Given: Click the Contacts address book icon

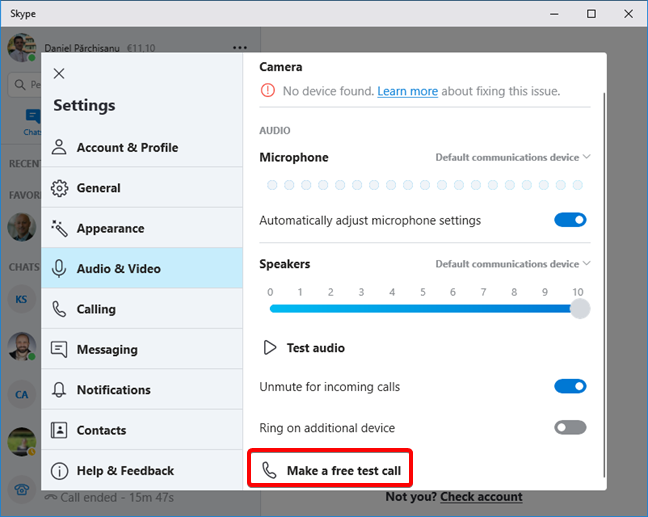Looking at the screenshot, I should coord(59,430).
